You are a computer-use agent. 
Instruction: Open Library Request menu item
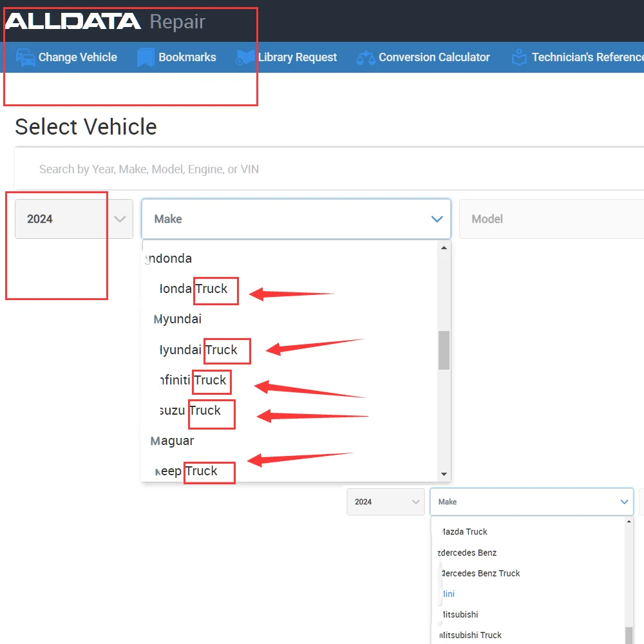(287, 57)
